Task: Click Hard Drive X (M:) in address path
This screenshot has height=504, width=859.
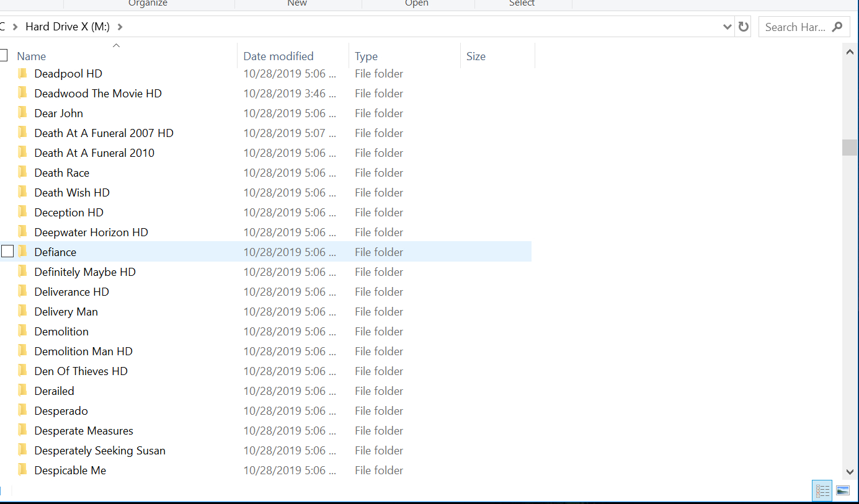Action: [x=67, y=27]
